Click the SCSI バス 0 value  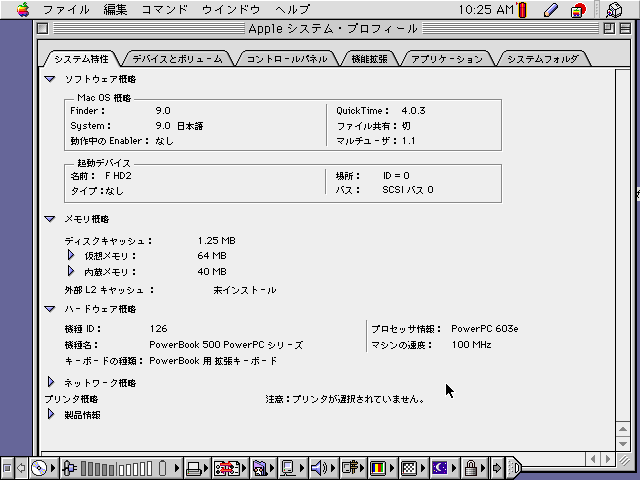[x=408, y=190]
